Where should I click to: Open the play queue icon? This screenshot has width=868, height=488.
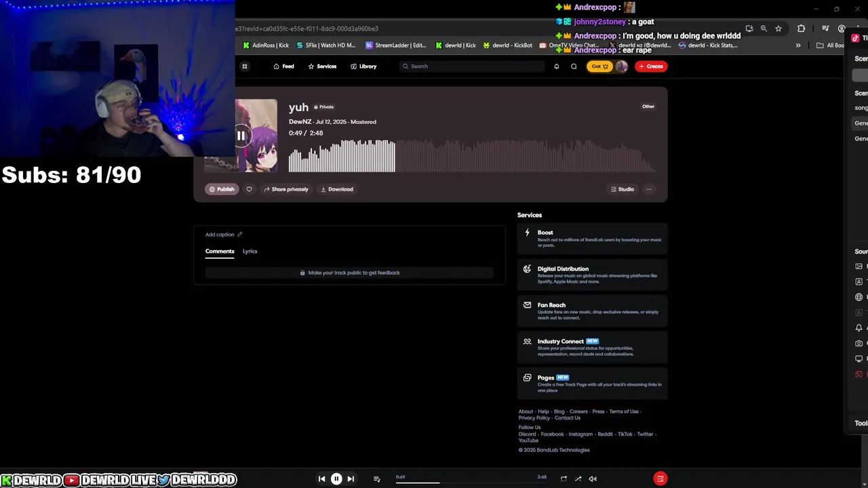[377, 479]
